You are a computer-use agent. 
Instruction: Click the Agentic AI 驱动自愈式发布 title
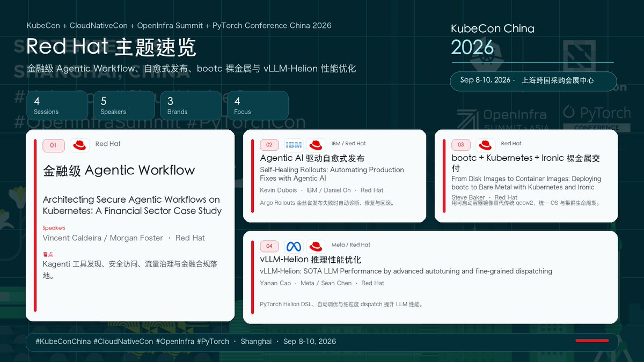point(312,158)
